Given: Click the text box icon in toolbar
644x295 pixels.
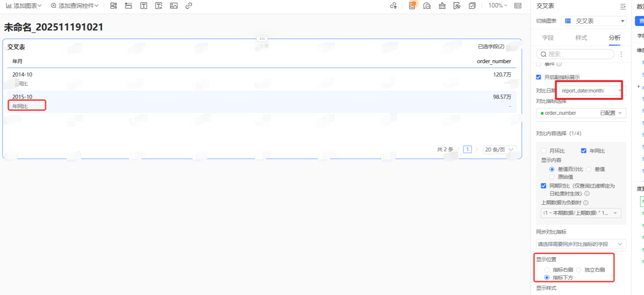Looking at the screenshot, I should 144,6.
